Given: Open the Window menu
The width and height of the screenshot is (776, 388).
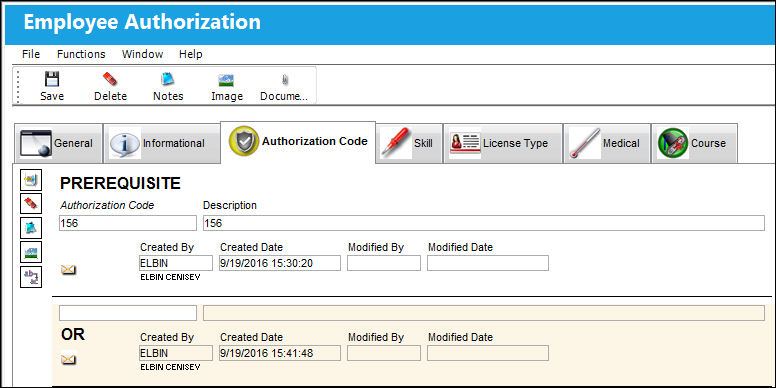Looking at the screenshot, I should 143,54.
